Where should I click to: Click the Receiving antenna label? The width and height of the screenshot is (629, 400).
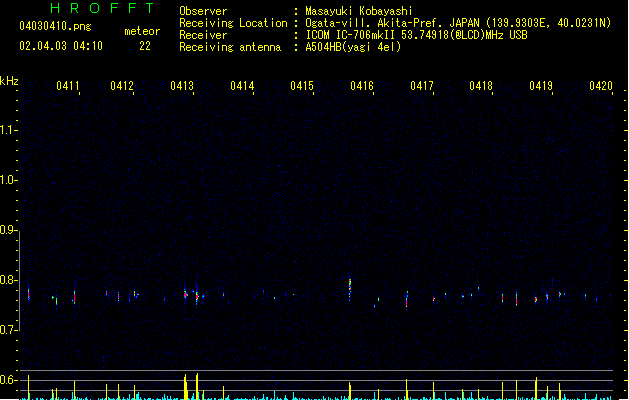pos(230,47)
